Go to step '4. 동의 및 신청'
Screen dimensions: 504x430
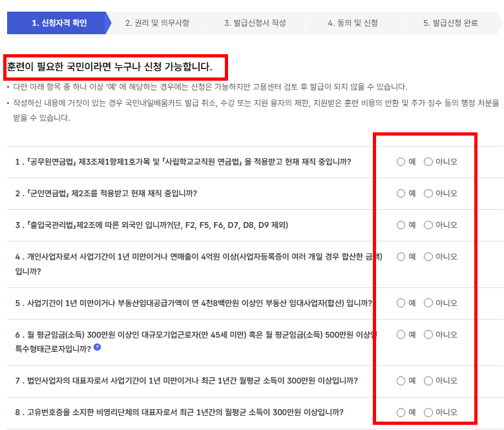(353, 23)
